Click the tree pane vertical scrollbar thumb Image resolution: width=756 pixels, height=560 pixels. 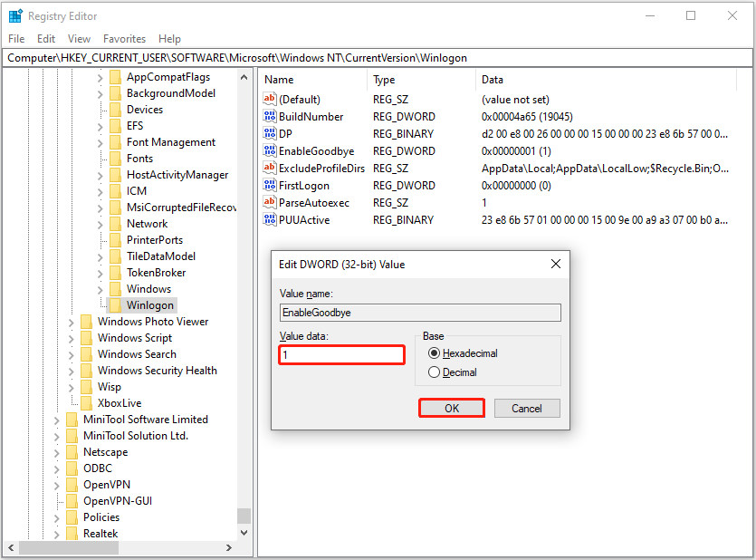click(244, 516)
